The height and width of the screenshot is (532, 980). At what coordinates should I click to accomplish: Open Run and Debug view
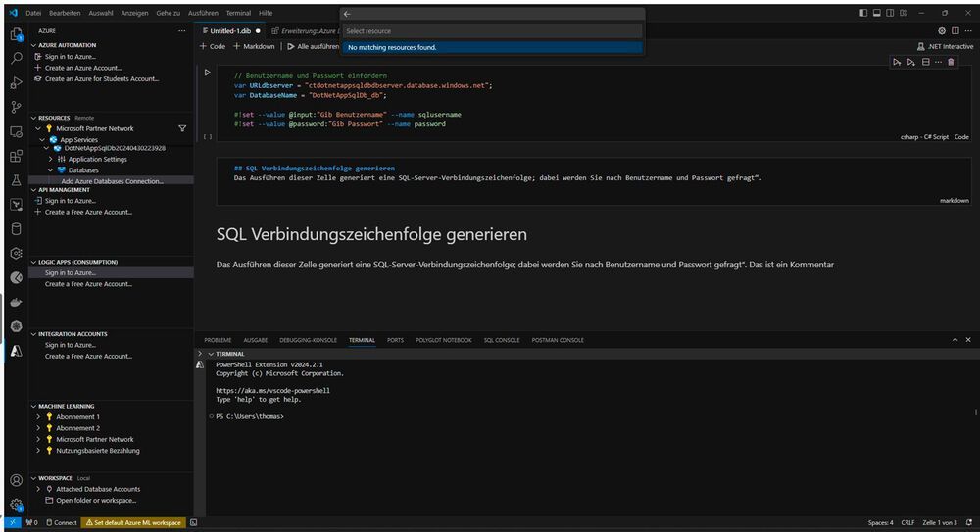(17, 82)
